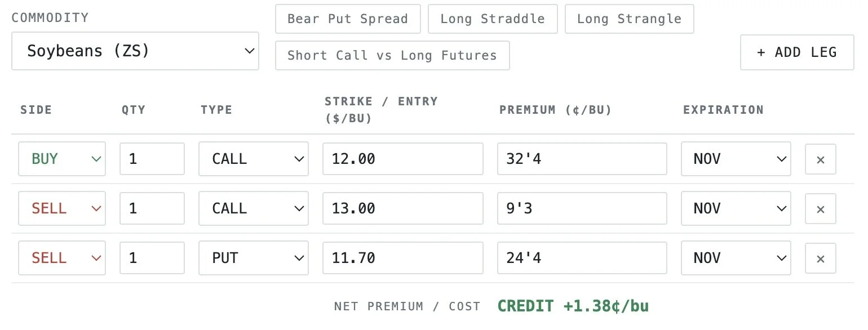
Task: Expand the NOV expiration of the first leg
Action: coord(736,159)
